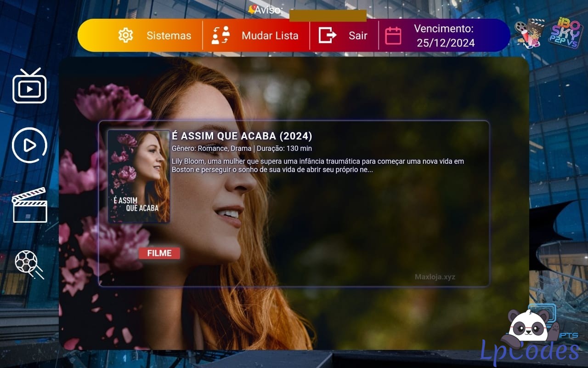
Task: Click the popcorn and film reel icon
Action: tap(529, 33)
